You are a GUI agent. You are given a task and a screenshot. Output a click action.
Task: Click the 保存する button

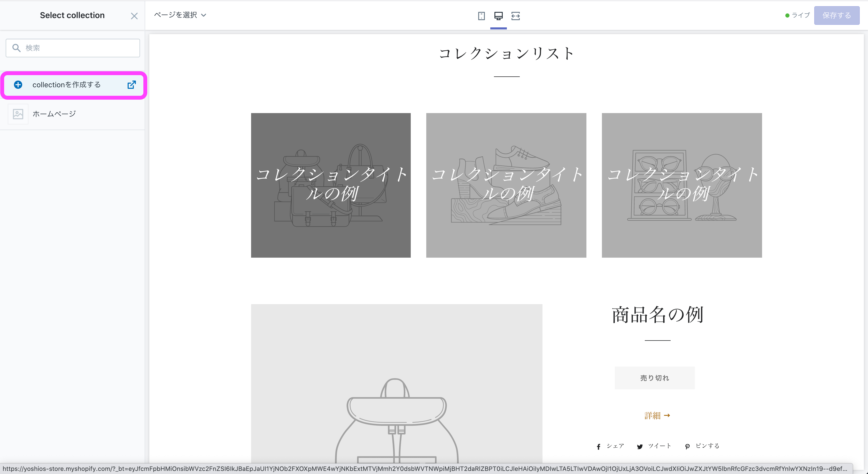click(x=837, y=15)
